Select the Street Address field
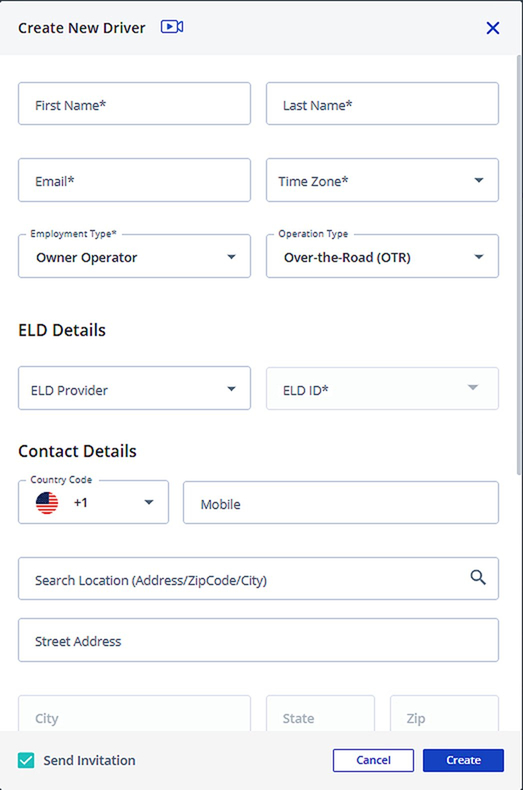 [x=258, y=640]
